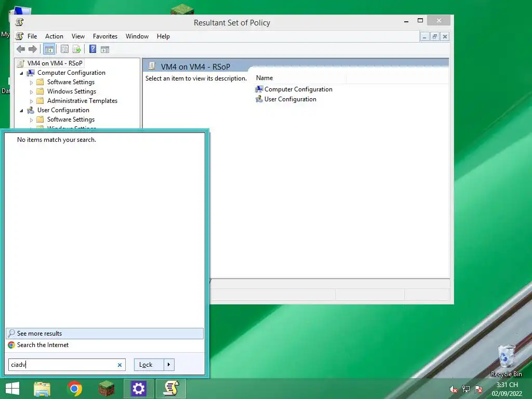Viewport: 532px width, 399px height.
Task: Click the 'VM4 on VM4 - RSoP' pane header
Action: [x=195, y=67]
